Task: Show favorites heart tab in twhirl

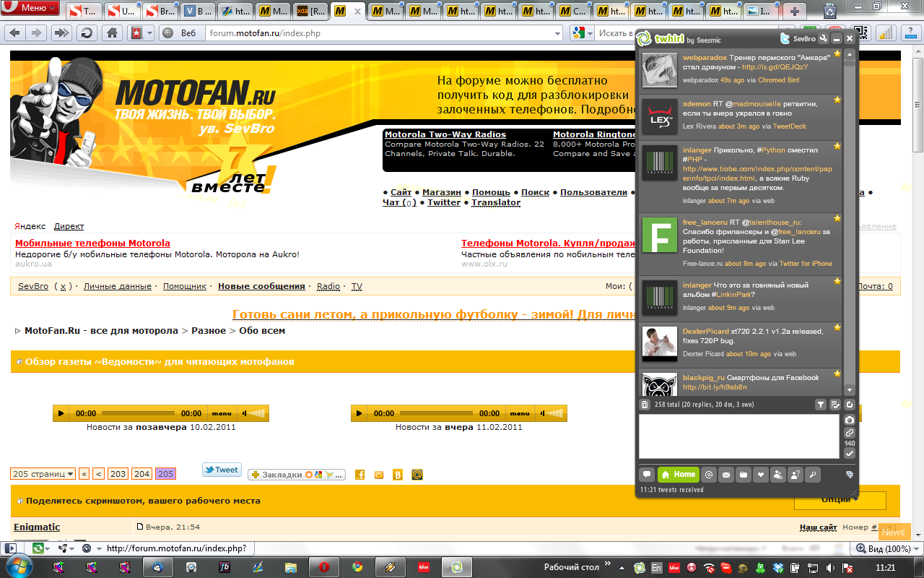Action: pos(760,475)
